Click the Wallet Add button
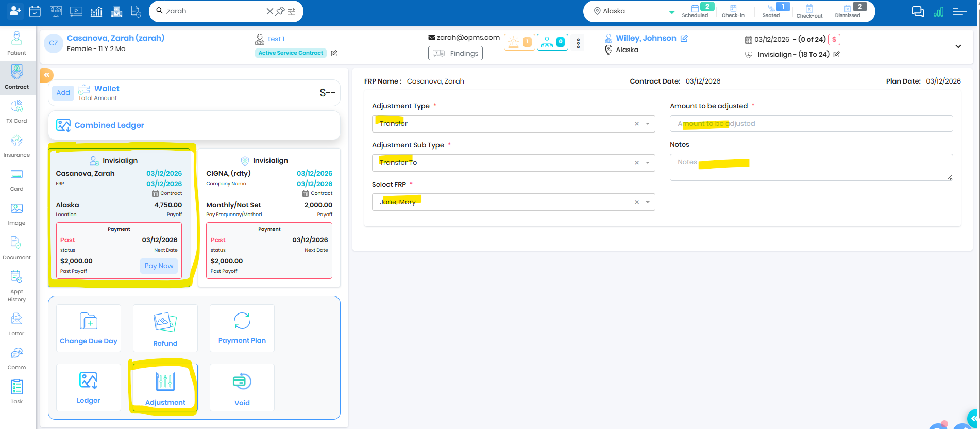 [x=63, y=93]
